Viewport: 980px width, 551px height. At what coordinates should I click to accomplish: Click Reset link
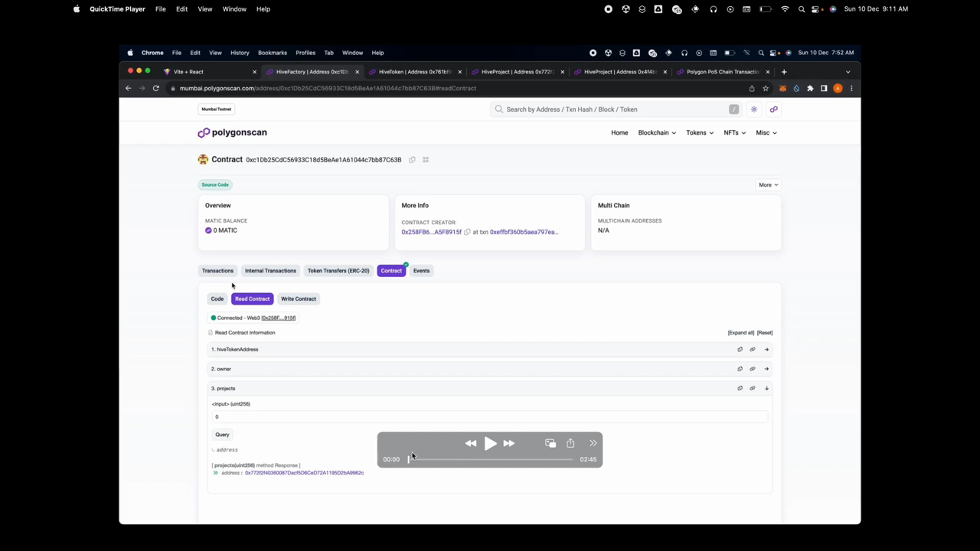765,333
